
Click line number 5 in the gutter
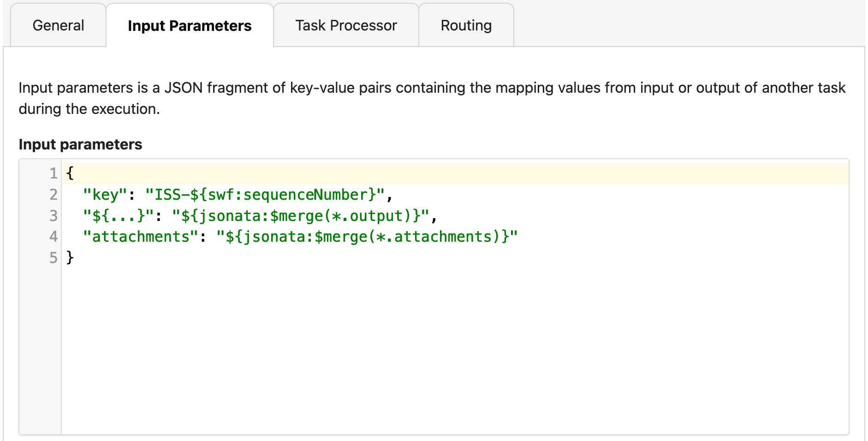pyautogui.click(x=54, y=257)
